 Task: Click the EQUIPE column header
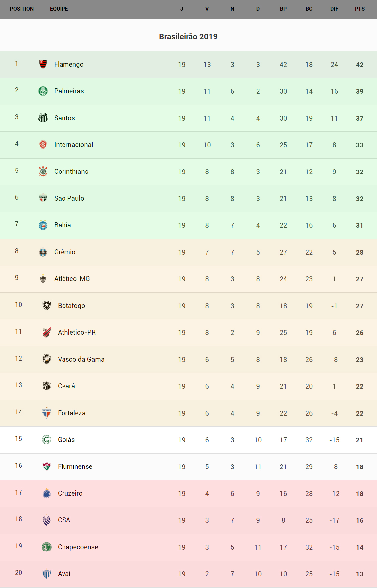click(x=59, y=9)
